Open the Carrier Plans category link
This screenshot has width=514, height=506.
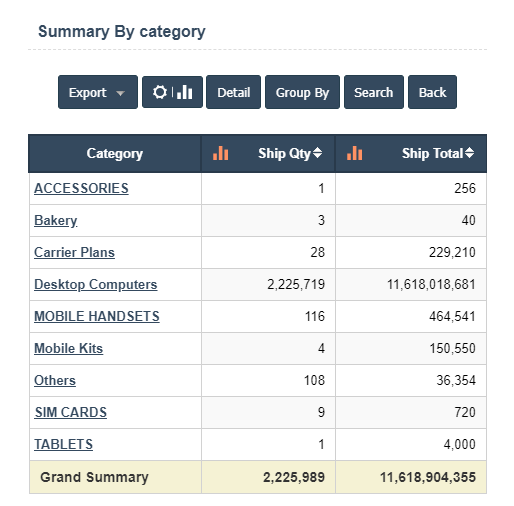(x=74, y=252)
